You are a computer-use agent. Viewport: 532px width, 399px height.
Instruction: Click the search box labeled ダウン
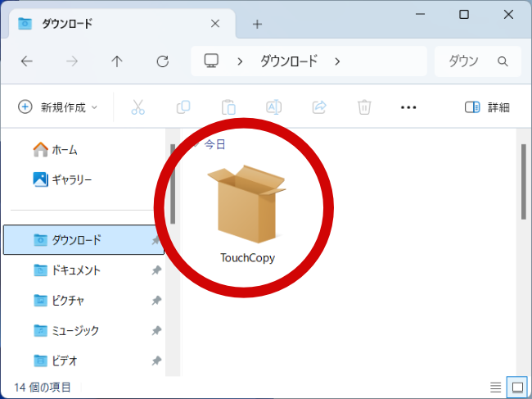click(x=478, y=61)
